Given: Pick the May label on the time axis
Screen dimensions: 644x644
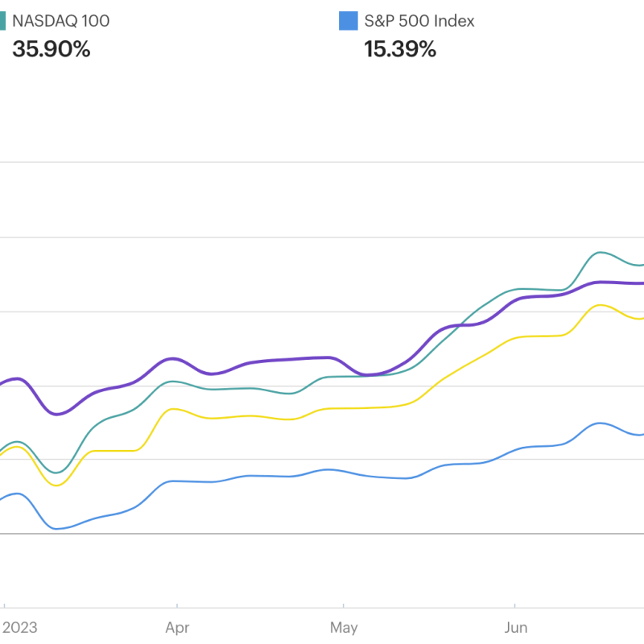Looking at the screenshot, I should click(344, 627).
